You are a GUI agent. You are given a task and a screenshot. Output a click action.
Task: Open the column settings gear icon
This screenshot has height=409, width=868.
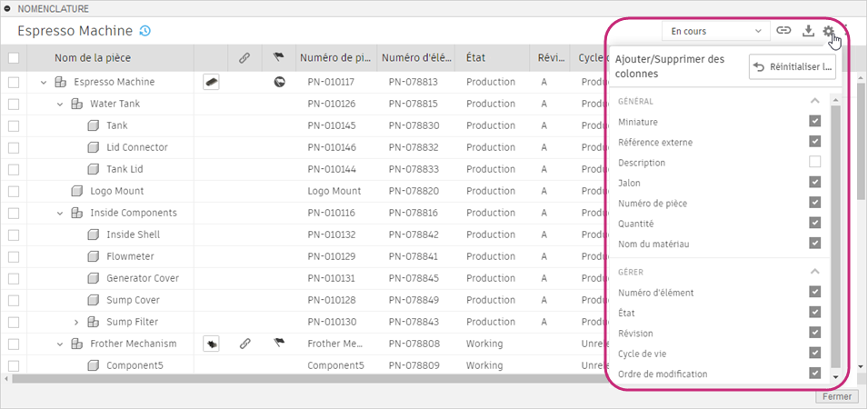pyautogui.click(x=829, y=31)
